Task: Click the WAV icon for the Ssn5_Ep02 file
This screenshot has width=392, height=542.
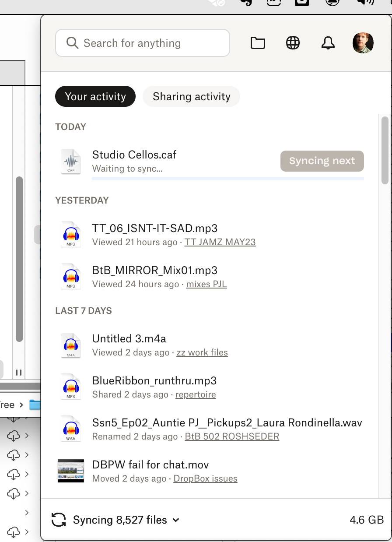Action: [x=70, y=429]
